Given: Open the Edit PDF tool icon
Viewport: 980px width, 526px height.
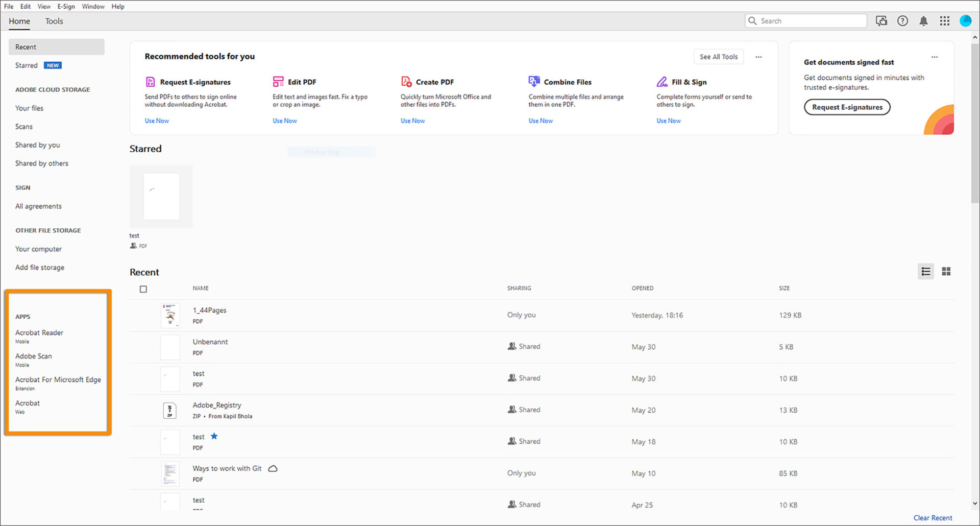Looking at the screenshot, I should click(278, 82).
